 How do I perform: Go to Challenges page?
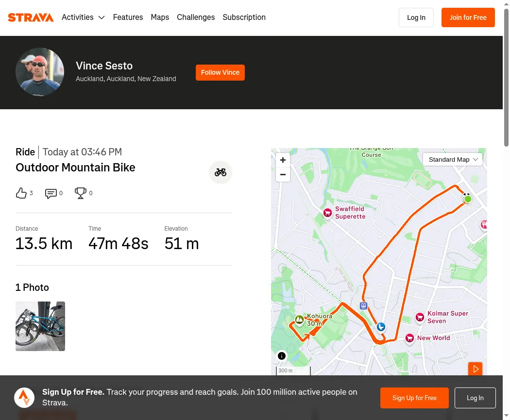click(x=196, y=17)
